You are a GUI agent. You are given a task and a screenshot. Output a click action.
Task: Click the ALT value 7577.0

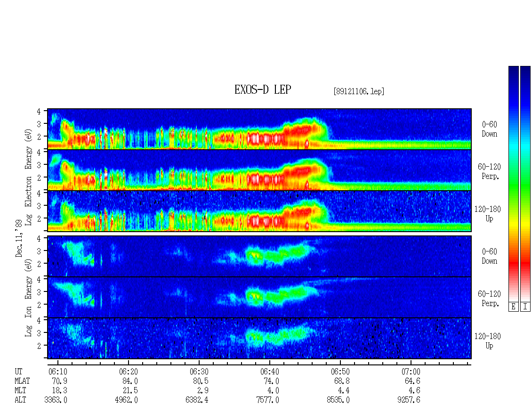[268, 400]
